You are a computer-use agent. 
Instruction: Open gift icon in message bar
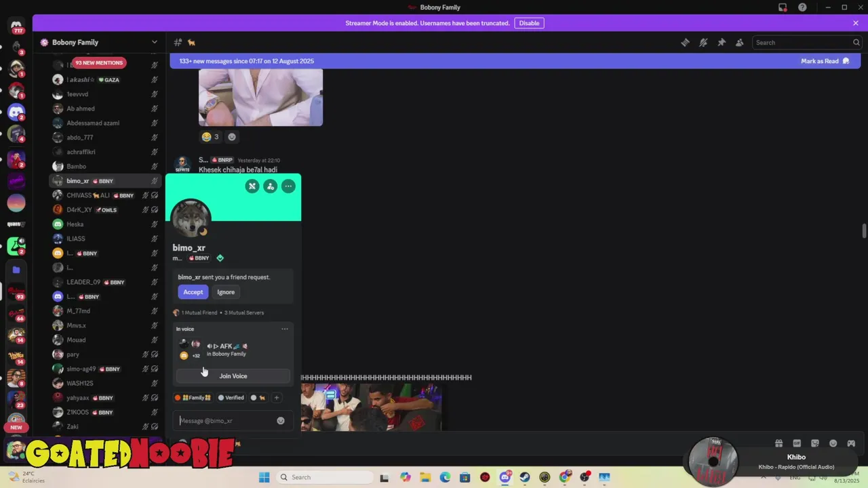click(x=778, y=443)
